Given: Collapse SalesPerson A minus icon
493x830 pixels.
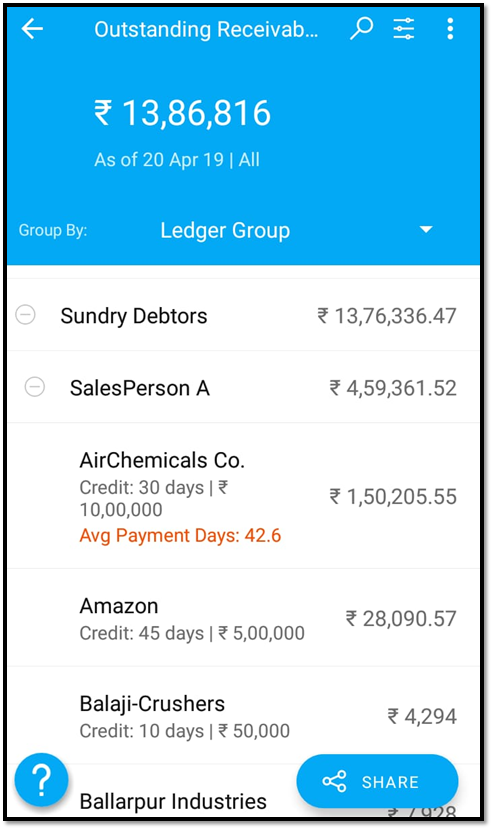Looking at the screenshot, I should click(35, 387).
